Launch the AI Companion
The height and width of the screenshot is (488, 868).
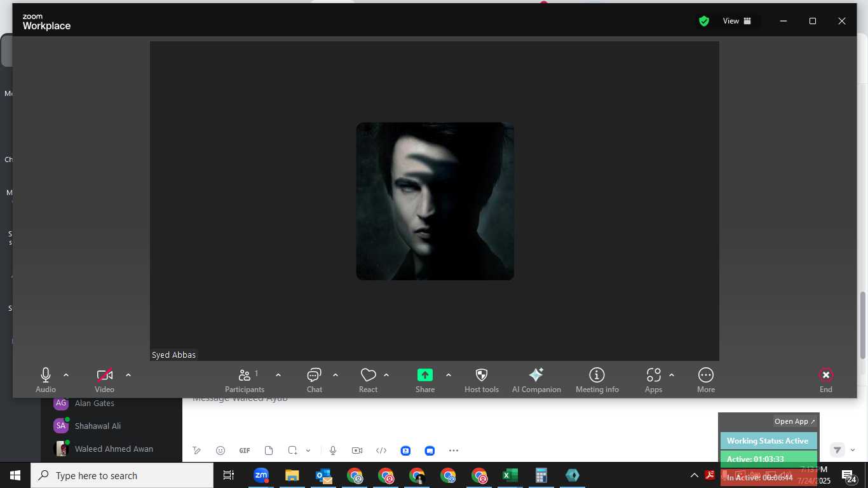(x=536, y=380)
